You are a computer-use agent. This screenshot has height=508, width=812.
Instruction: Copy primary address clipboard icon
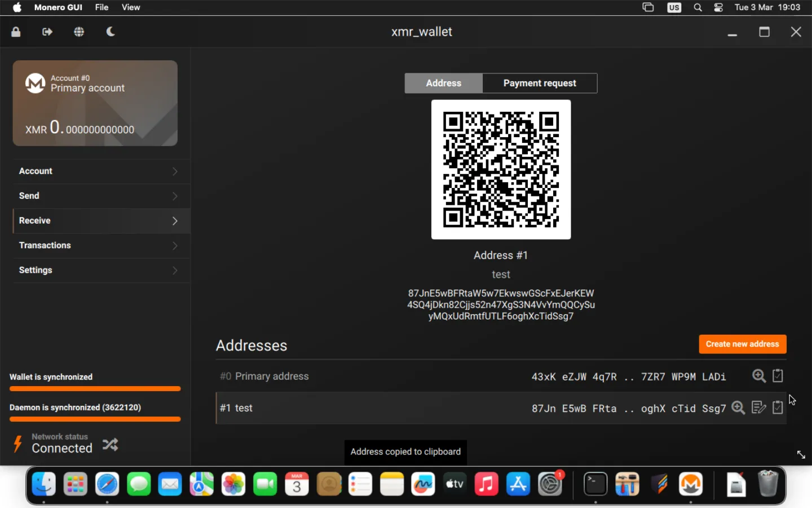(778, 376)
